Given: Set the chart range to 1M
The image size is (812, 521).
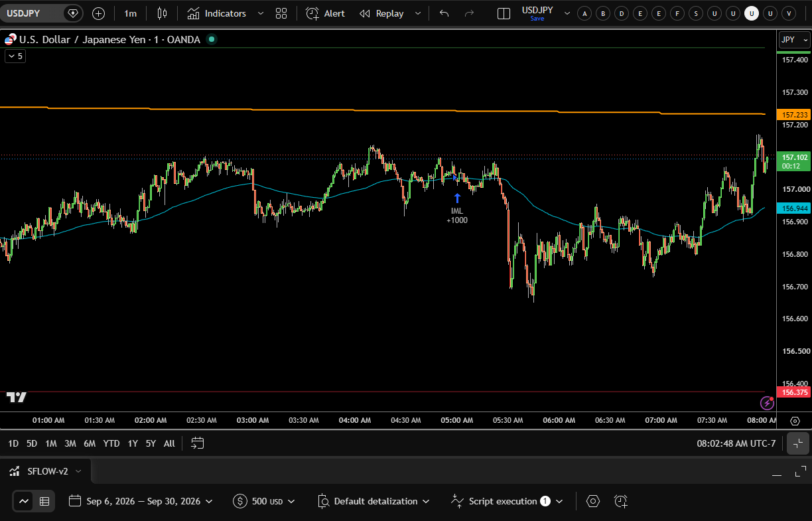Looking at the screenshot, I should [x=51, y=443].
